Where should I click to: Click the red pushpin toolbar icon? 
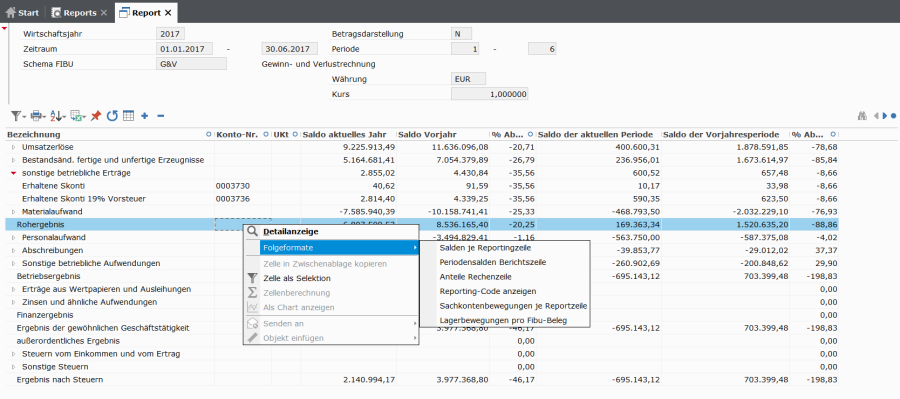coord(96,116)
